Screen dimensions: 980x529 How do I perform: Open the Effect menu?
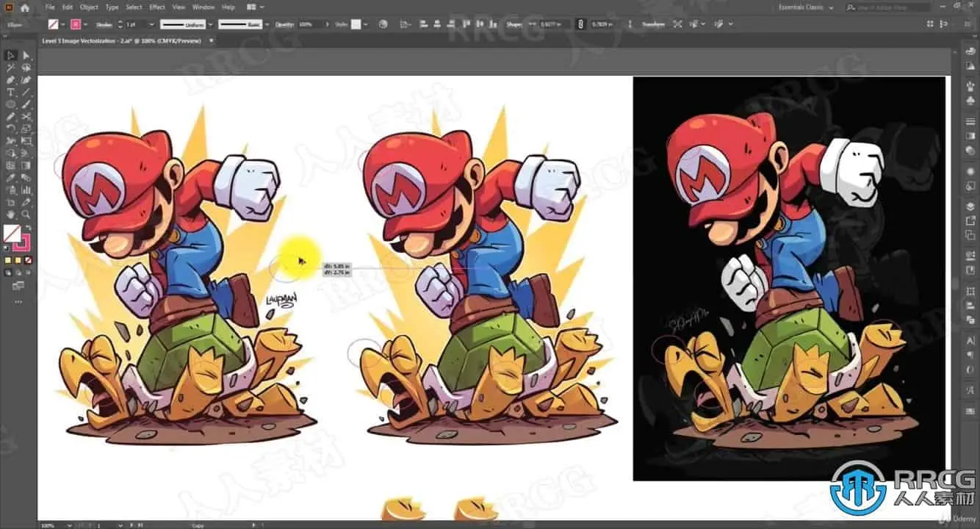point(157,7)
